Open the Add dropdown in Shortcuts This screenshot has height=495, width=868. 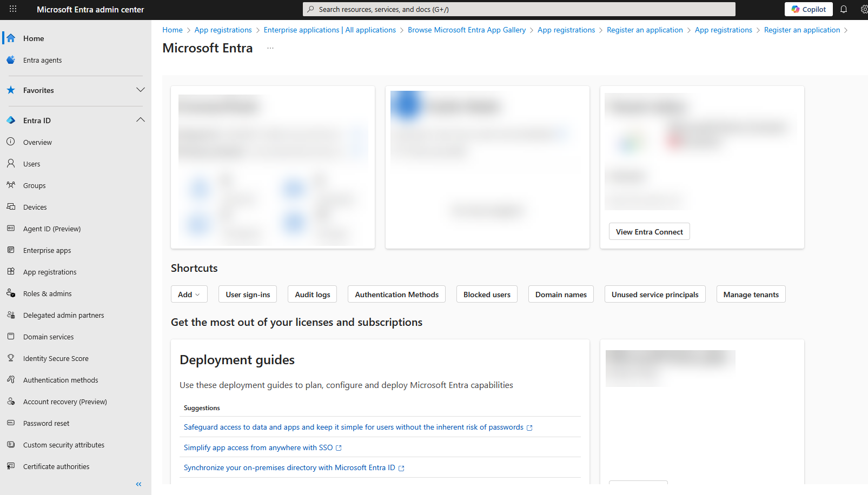tap(189, 295)
